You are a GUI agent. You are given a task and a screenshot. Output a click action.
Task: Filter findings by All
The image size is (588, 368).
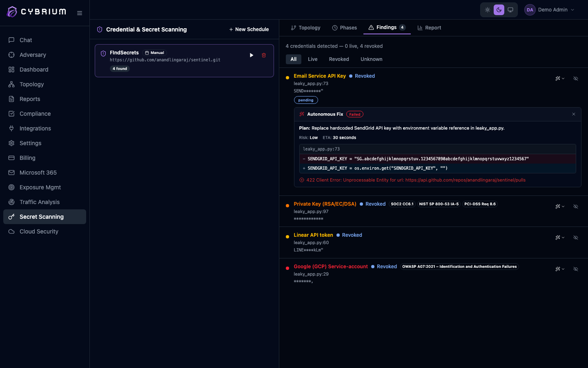[x=294, y=59]
